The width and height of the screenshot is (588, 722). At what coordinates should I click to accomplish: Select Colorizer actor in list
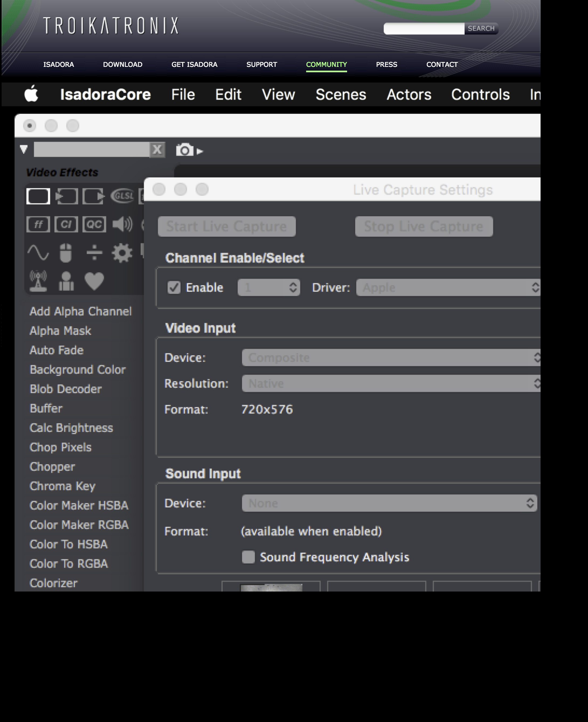pos(54,583)
